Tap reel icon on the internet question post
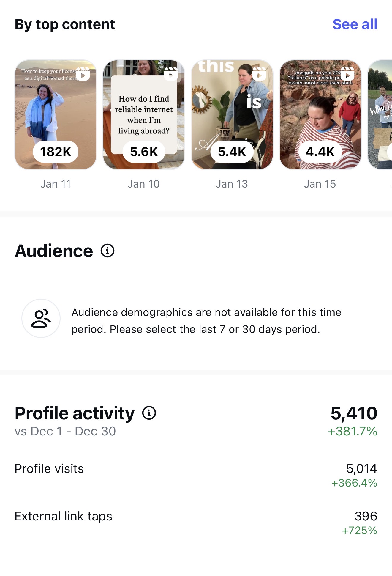The image size is (392, 576). click(x=171, y=73)
